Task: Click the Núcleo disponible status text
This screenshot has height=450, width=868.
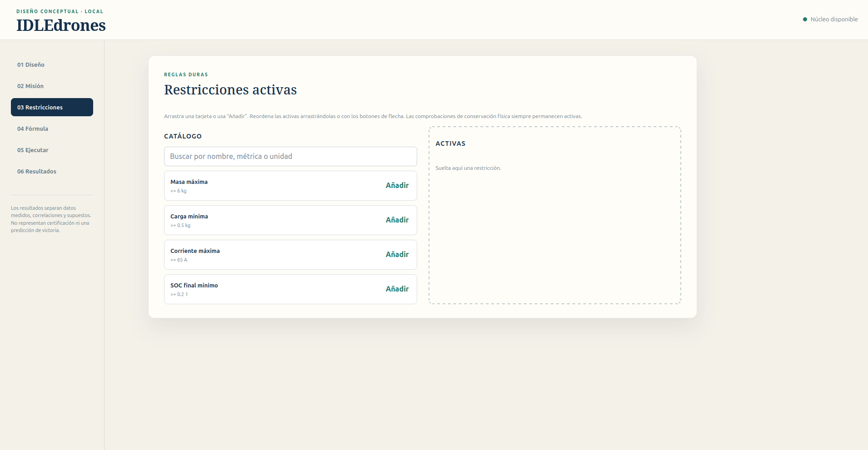Action: 834,19
